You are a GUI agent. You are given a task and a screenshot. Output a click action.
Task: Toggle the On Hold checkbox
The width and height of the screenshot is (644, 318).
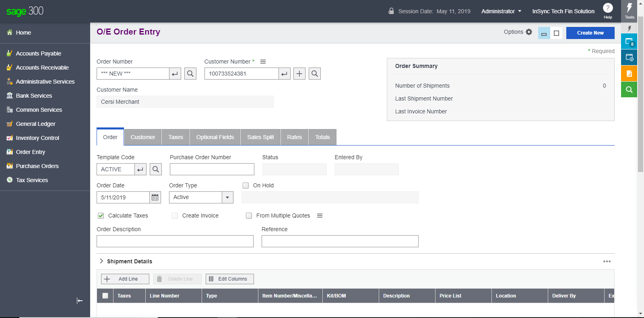[x=246, y=185]
